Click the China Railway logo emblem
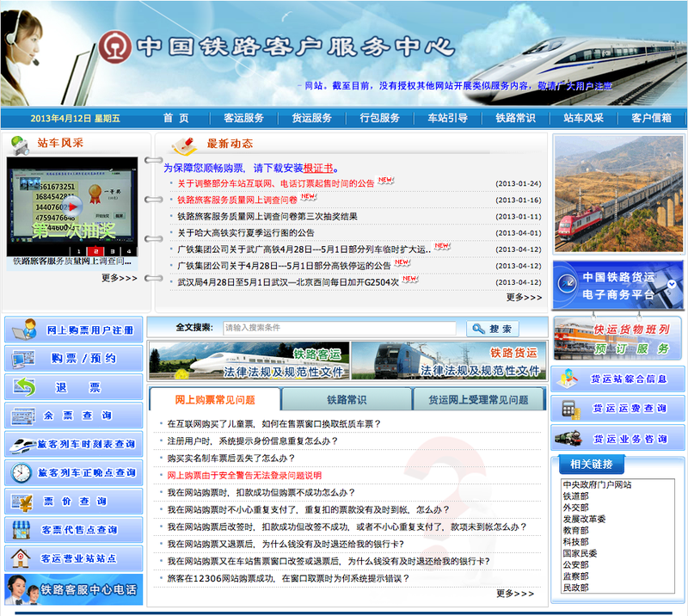Viewport: 688px width, 616px height. pyautogui.click(x=114, y=46)
